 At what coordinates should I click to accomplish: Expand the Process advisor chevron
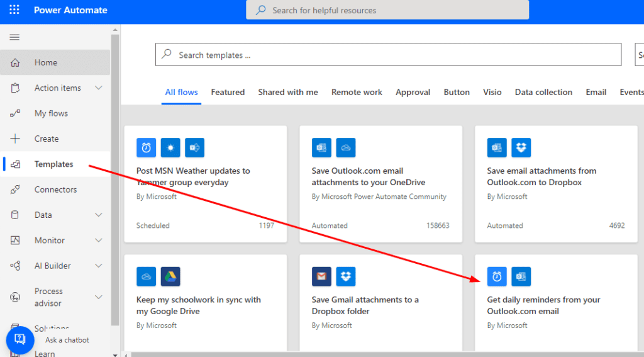tap(99, 297)
